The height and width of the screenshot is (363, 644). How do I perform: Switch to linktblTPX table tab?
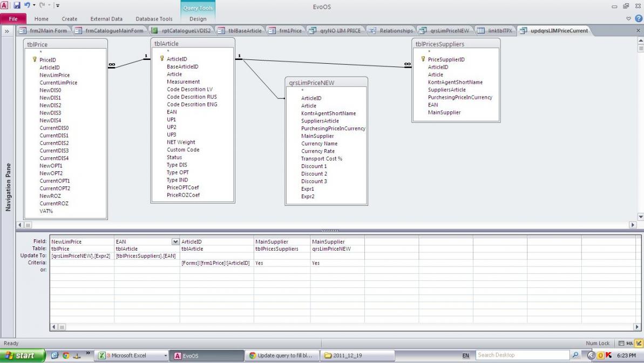pyautogui.click(x=496, y=31)
